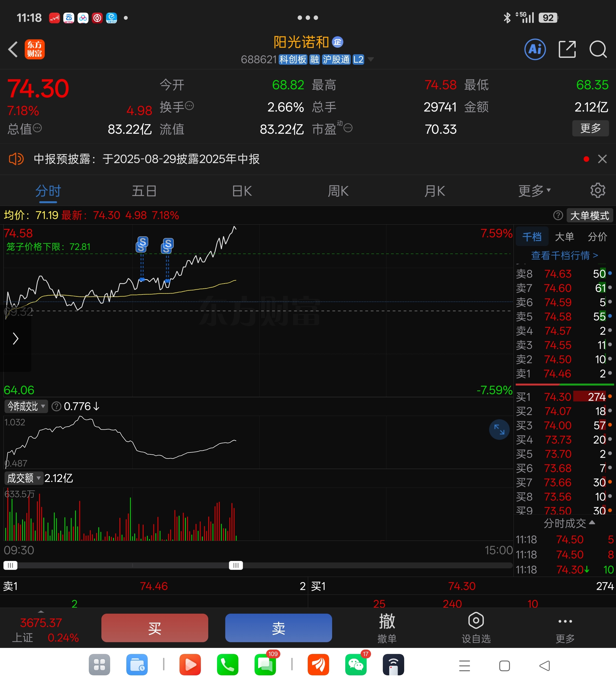Tap the second S signal marker on chart
This screenshot has height=680, width=616.
click(167, 246)
